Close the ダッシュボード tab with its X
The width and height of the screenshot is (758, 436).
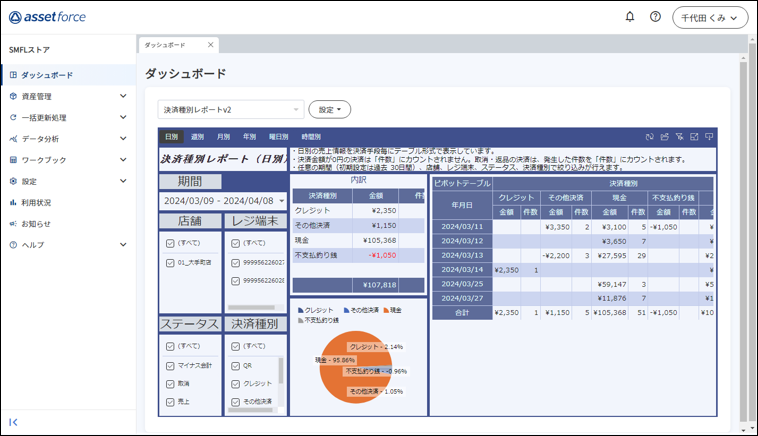click(x=210, y=45)
